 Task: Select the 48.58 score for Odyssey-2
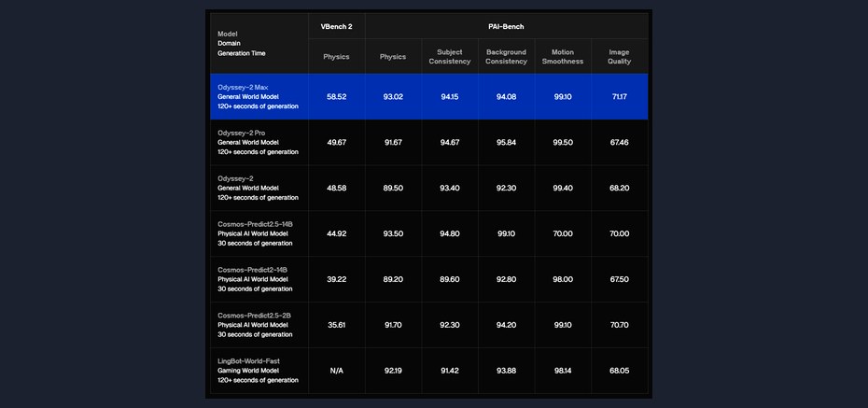[337, 189]
